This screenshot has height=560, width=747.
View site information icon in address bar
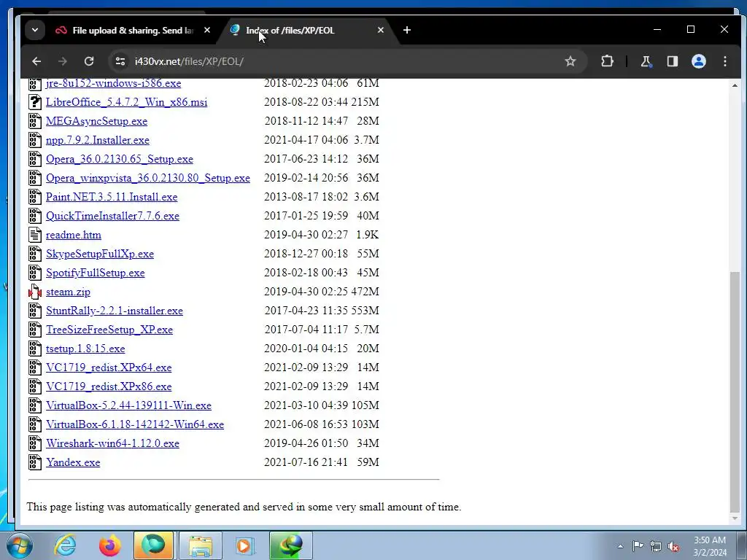click(x=120, y=61)
